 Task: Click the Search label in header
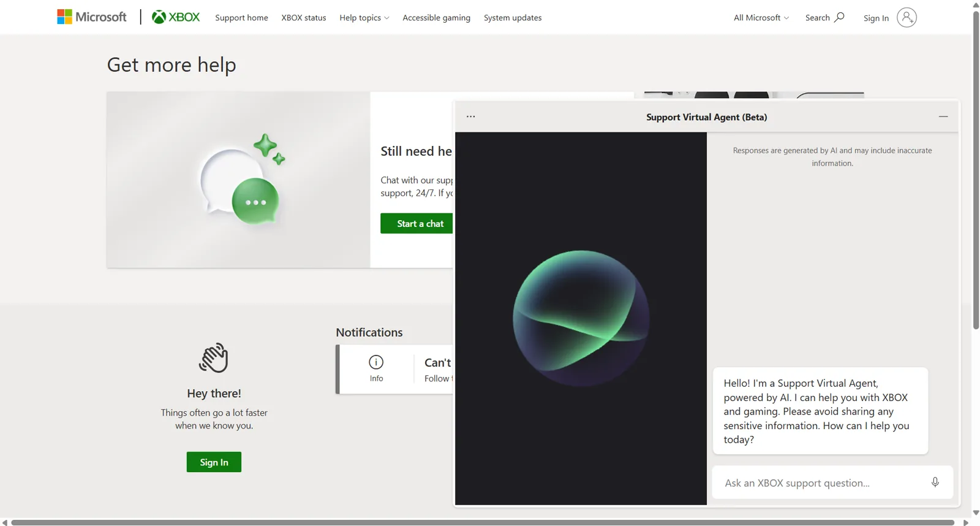click(x=818, y=18)
